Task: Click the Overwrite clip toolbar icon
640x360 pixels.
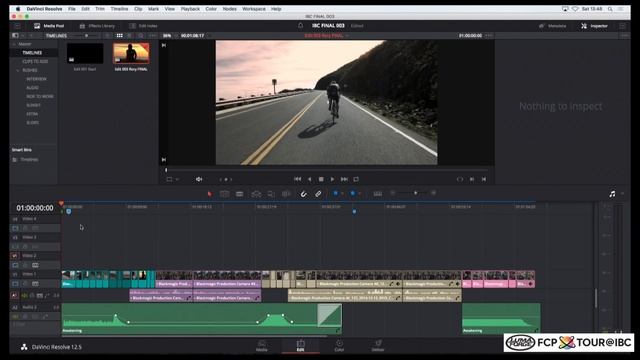Action: 271,194
